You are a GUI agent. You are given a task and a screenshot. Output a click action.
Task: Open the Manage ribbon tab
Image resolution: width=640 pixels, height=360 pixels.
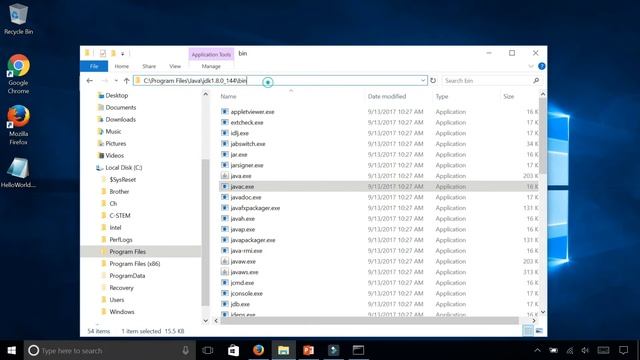pos(211,66)
